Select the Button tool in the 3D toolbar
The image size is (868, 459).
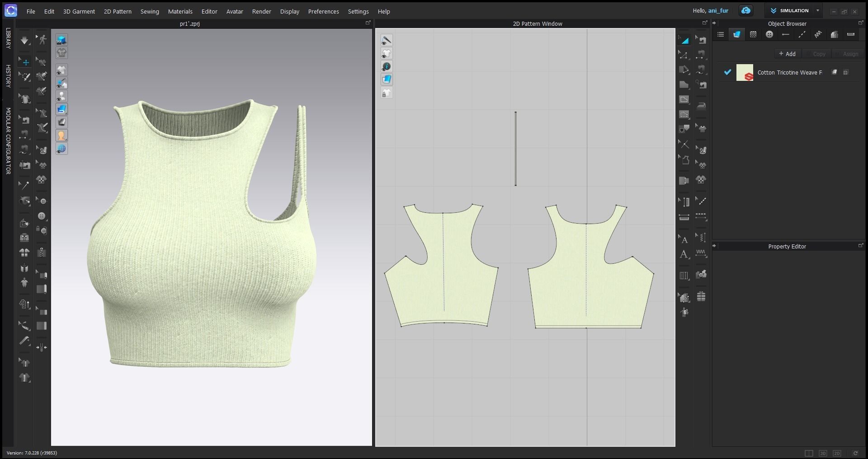[42, 216]
